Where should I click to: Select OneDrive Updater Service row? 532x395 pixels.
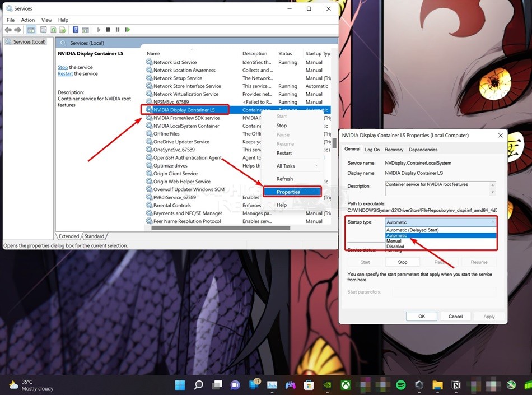coord(204,142)
